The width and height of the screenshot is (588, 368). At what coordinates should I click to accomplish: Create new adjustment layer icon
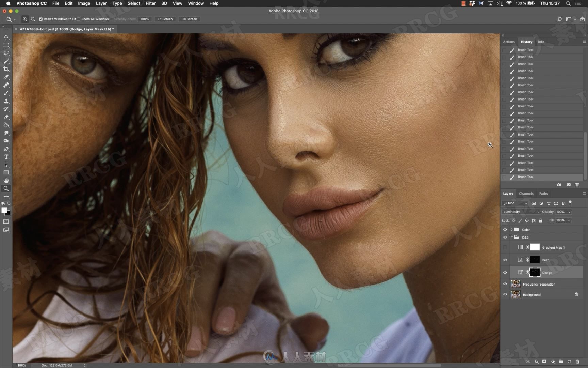pos(553,362)
